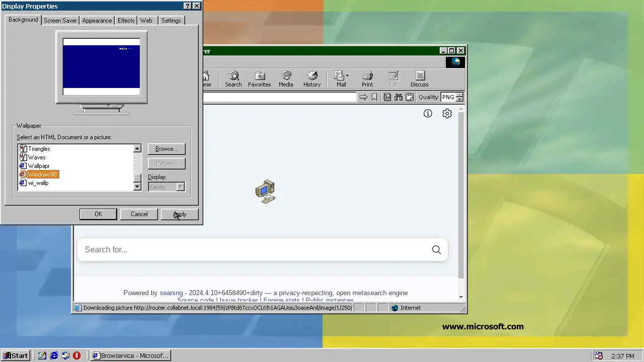644x362 pixels.
Task: Click the Go arrow next to address bar
Action: (x=363, y=97)
